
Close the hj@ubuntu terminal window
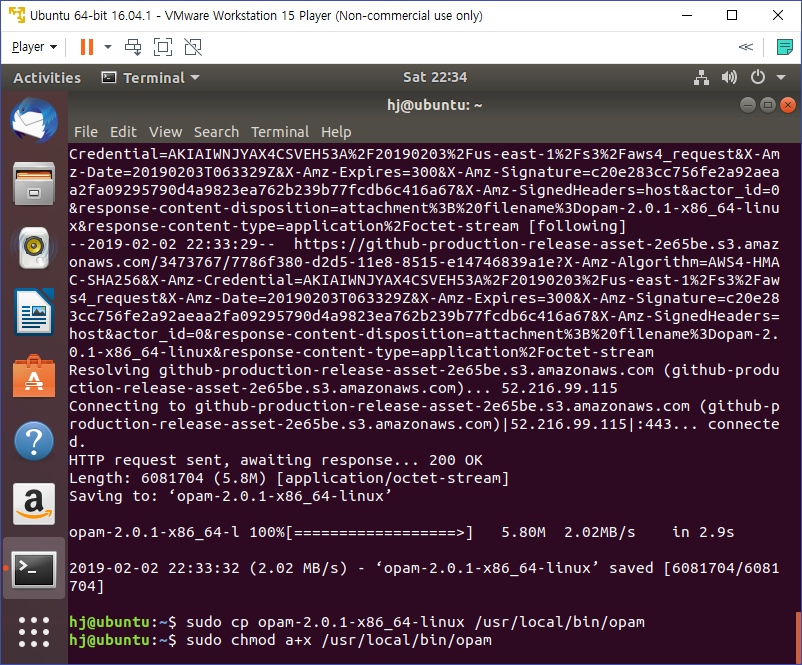click(x=788, y=105)
